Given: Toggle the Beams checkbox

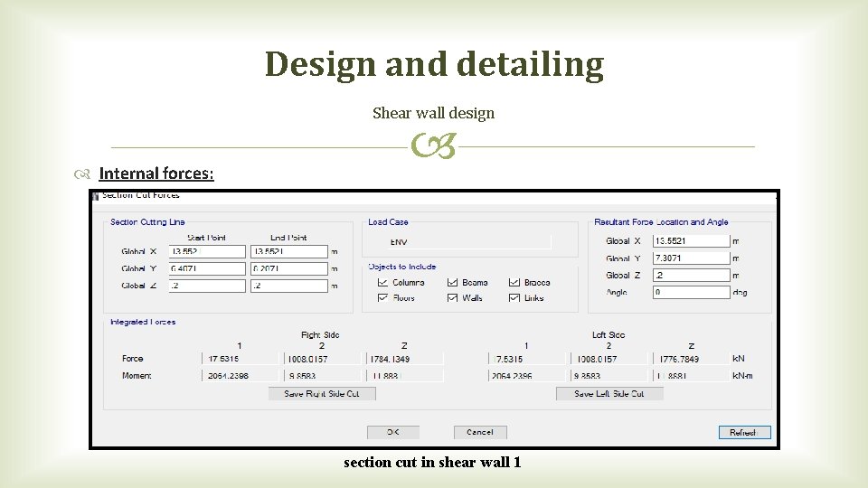Looking at the screenshot, I should (452, 282).
